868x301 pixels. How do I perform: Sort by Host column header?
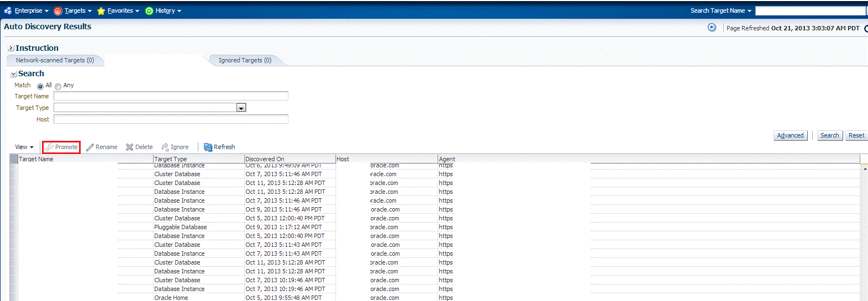[387, 159]
